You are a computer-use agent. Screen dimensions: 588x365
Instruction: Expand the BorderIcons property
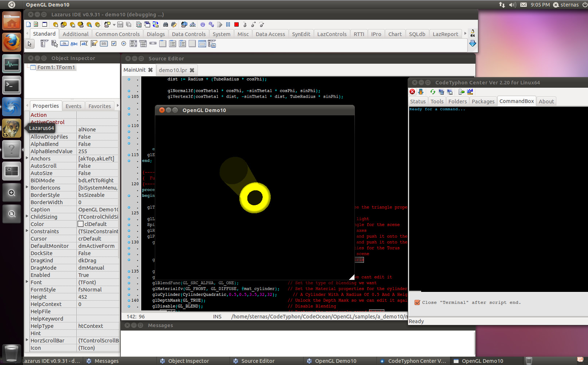[x=27, y=187]
